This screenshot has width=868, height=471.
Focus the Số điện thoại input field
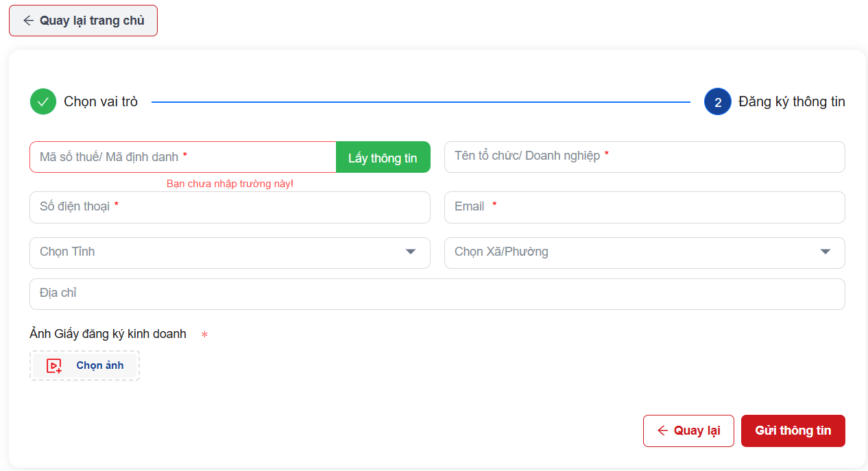click(x=230, y=207)
